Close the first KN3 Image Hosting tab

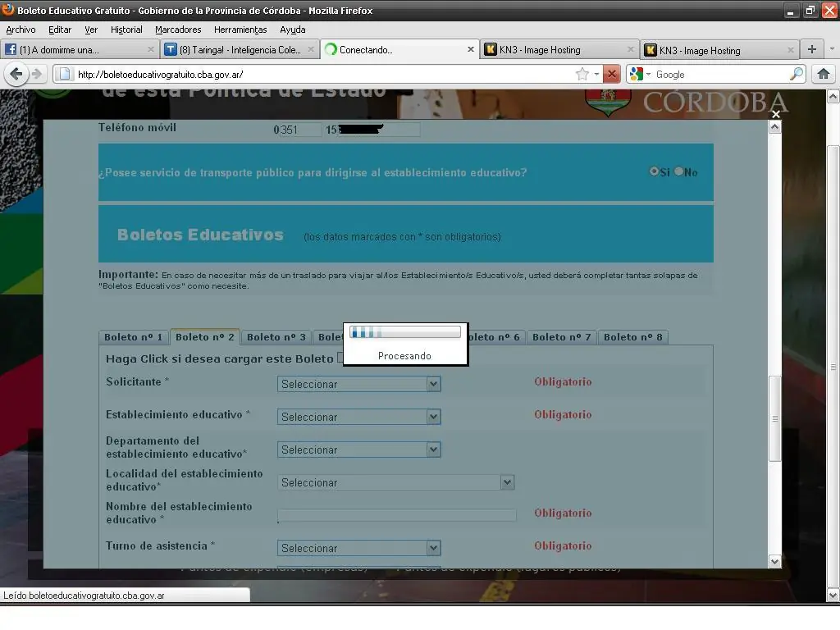[x=631, y=49]
